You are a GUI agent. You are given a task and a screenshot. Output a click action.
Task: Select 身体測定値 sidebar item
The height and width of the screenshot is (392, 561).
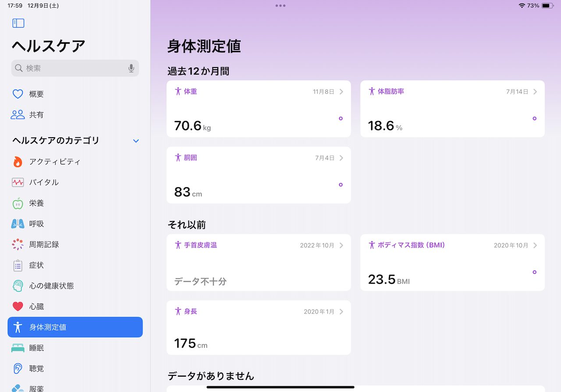point(75,327)
